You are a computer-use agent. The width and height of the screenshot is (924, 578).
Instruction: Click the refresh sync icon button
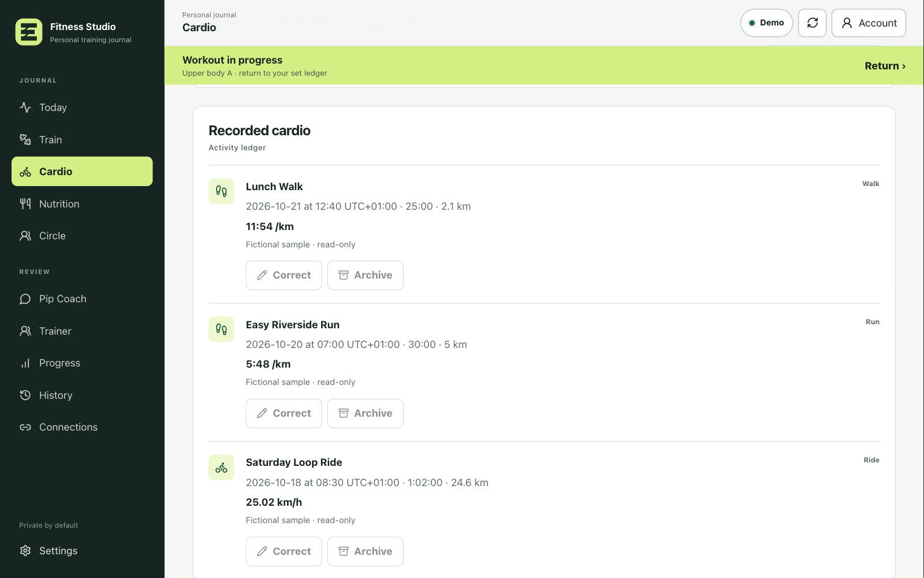click(813, 23)
